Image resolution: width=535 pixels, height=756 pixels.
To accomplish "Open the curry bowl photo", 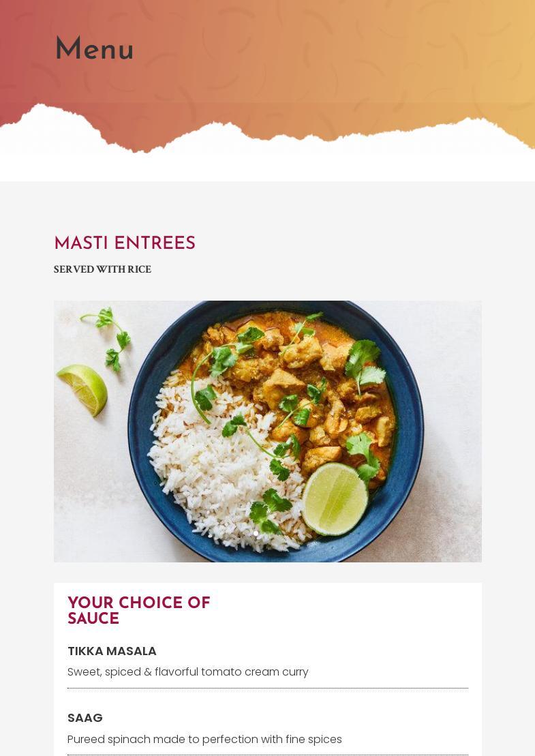I will pyautogui.click(x=267, y=432).
